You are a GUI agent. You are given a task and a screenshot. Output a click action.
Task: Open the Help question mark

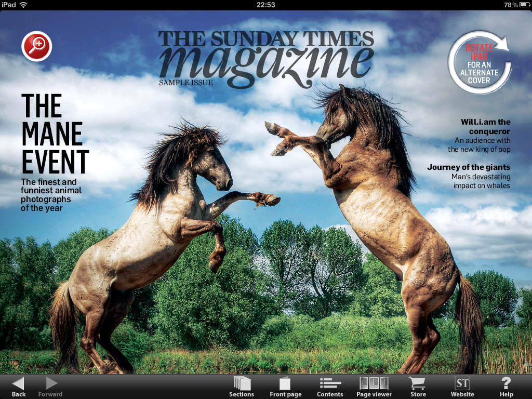point(506,387)
